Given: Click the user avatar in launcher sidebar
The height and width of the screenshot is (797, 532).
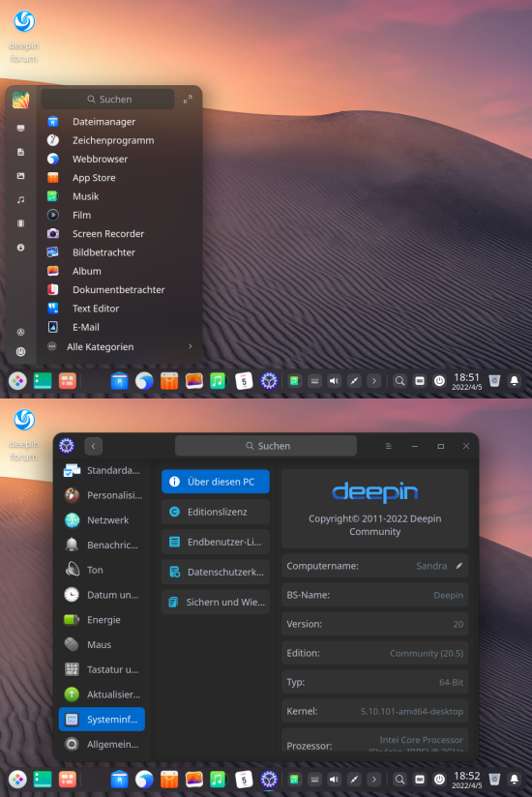Looking at the screenshot, I should click(21, 101).
